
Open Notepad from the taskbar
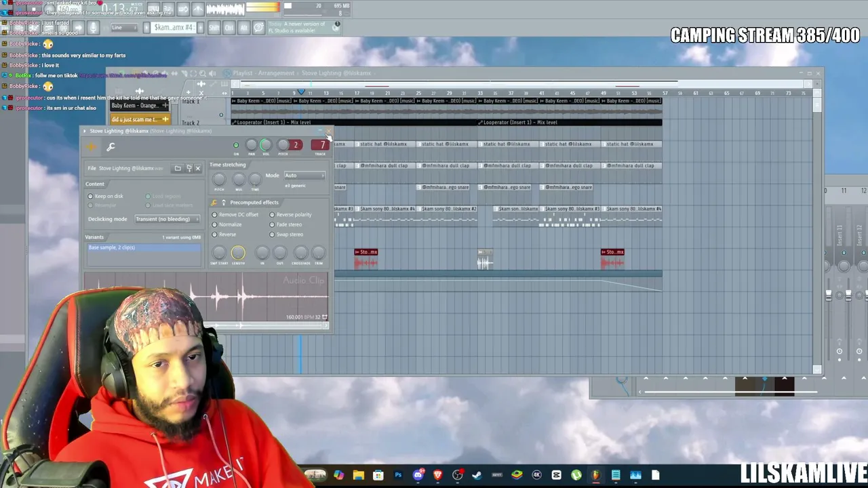coord(616,475)
